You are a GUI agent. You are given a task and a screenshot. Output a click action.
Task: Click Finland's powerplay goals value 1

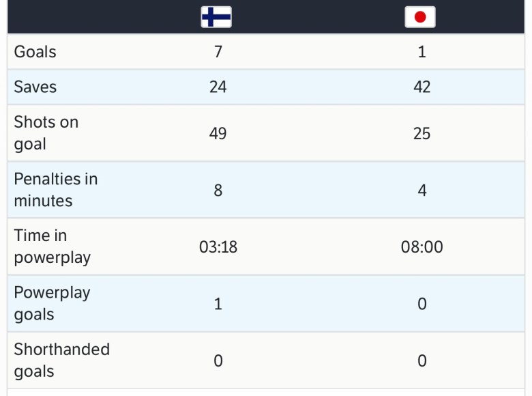click(x=218, y=304)
